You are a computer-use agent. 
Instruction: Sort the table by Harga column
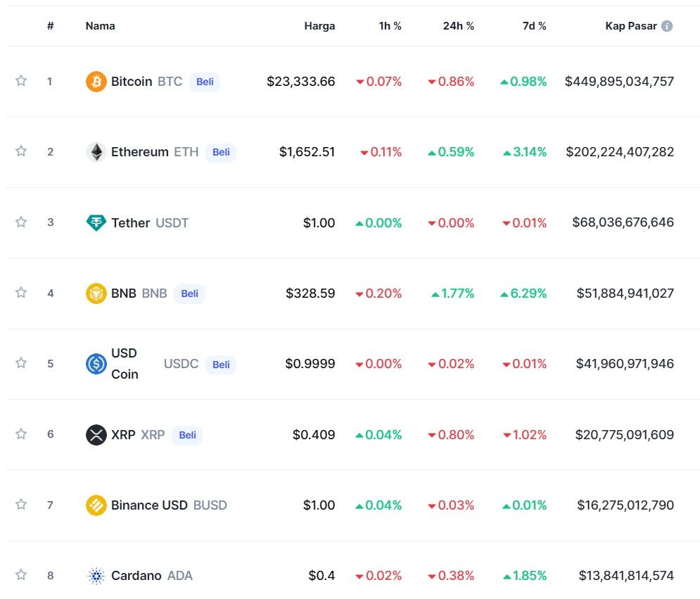pyautogui.click(x=320, y=25)
